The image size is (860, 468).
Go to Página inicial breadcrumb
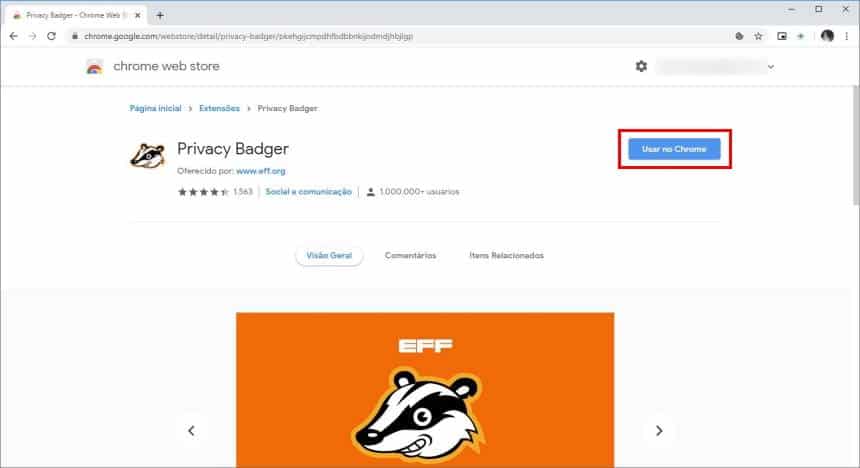(x=155, y=108)
